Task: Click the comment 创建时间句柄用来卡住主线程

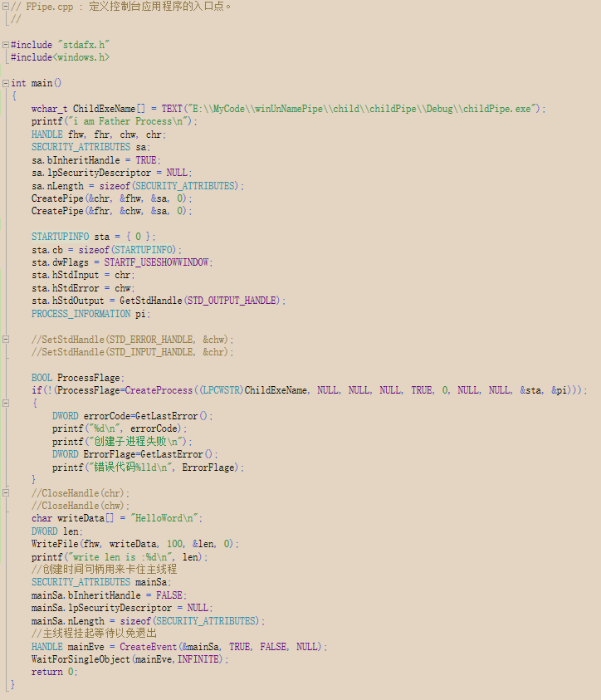Action: coord(104,569)
